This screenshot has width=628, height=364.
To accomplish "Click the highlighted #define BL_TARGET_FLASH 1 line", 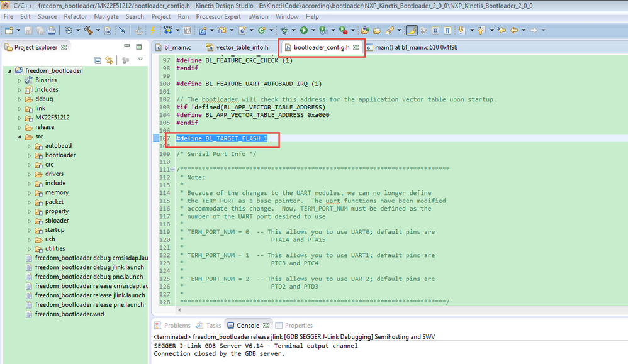I will pos(221,138).
